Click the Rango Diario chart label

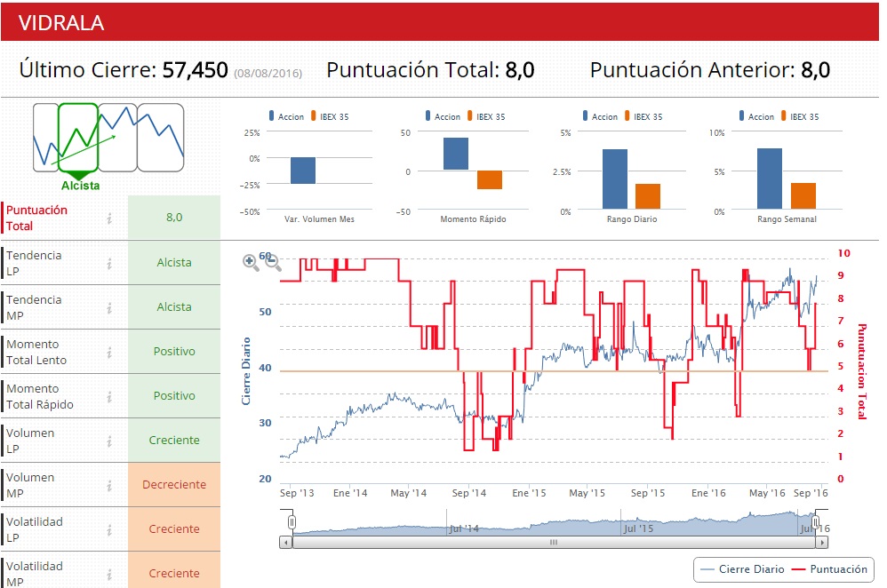632,219
